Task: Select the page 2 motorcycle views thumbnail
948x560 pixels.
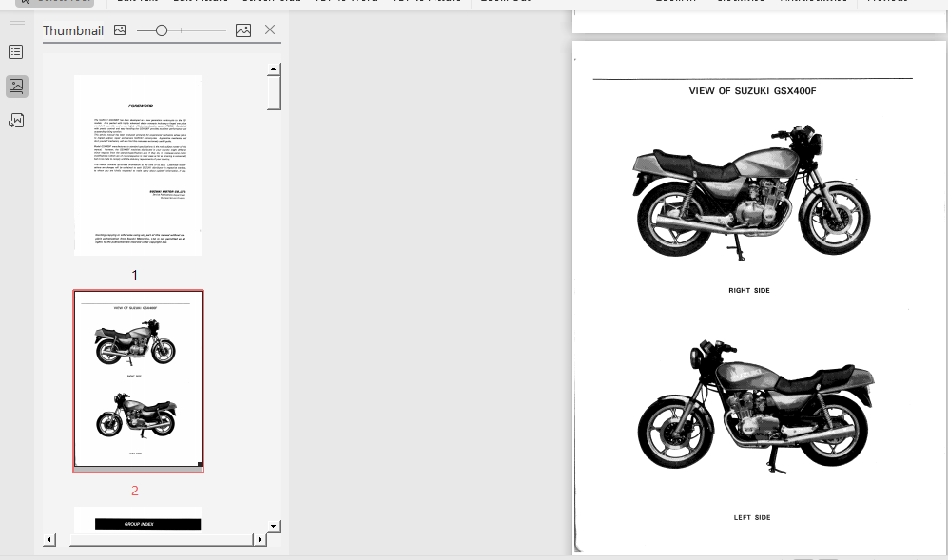Action: [x=139, y=381]
